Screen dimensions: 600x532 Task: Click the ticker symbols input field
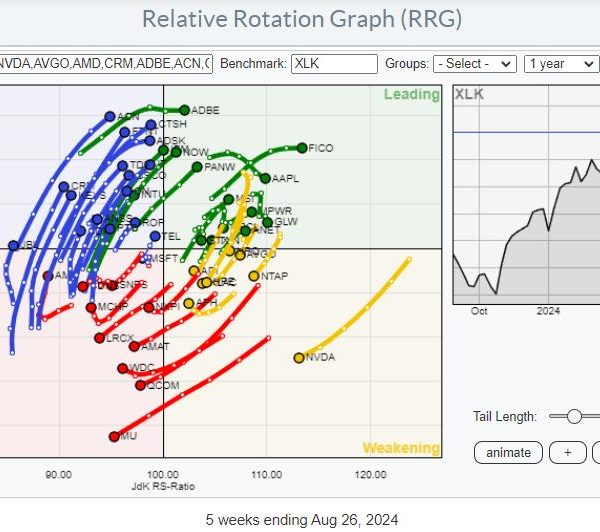click(105, 64)
